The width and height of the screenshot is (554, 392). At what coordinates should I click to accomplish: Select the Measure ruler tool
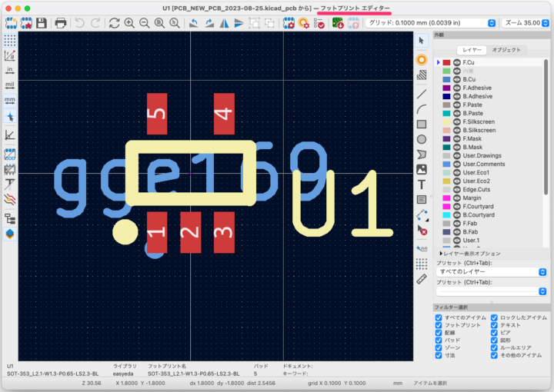[x=422, y=279]
